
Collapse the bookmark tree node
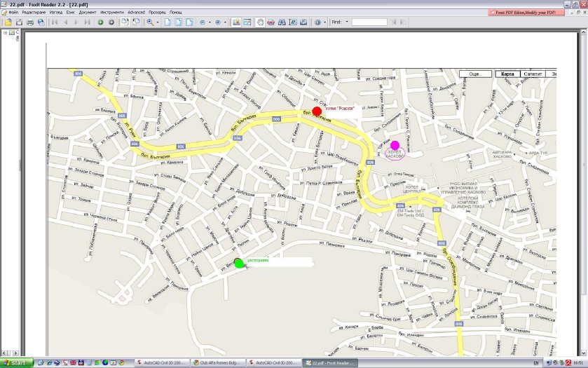[x=5, y=33]
